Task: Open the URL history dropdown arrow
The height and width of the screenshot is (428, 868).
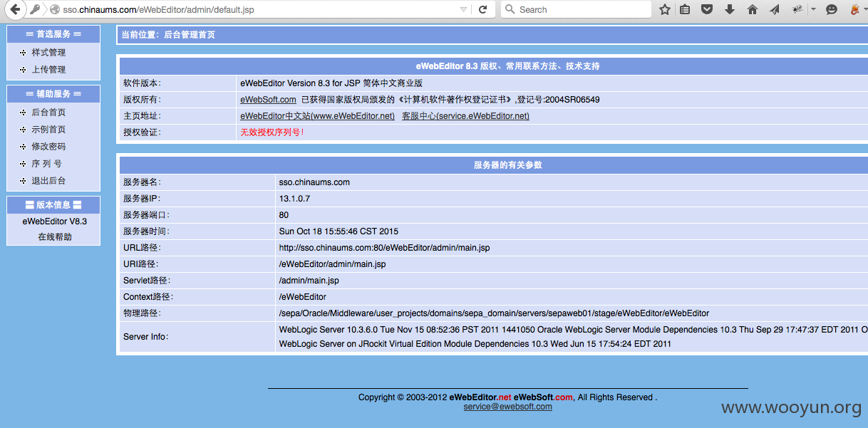Action: tap(464, 10)
